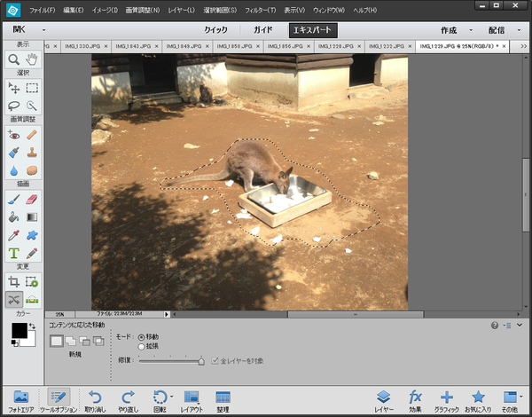Viewport: 532px width, 417px height.
Task: Click the 開く open button
Action: tap(20, 30)
